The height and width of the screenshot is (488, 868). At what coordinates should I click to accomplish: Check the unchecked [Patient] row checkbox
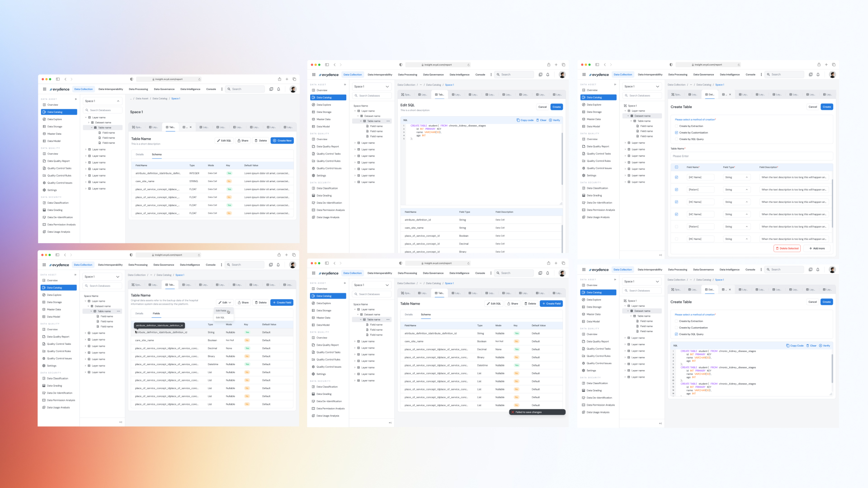coord(676,226)
